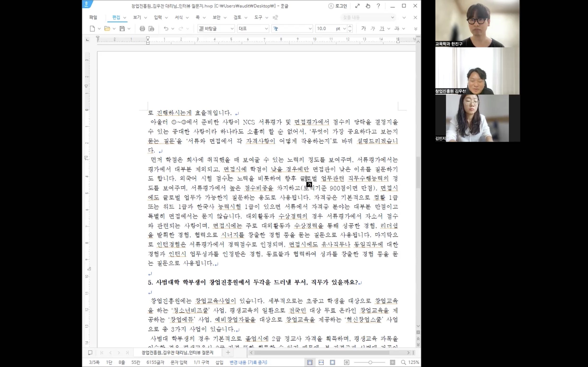Select the 창업진흥원_김우찬 대리님_인터뷰 질문지 document tab

click(x=178, y=353)
